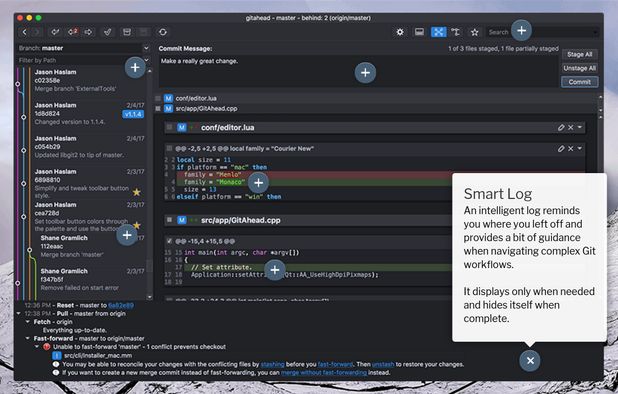Click the Checkout toolbar icon

107,32
